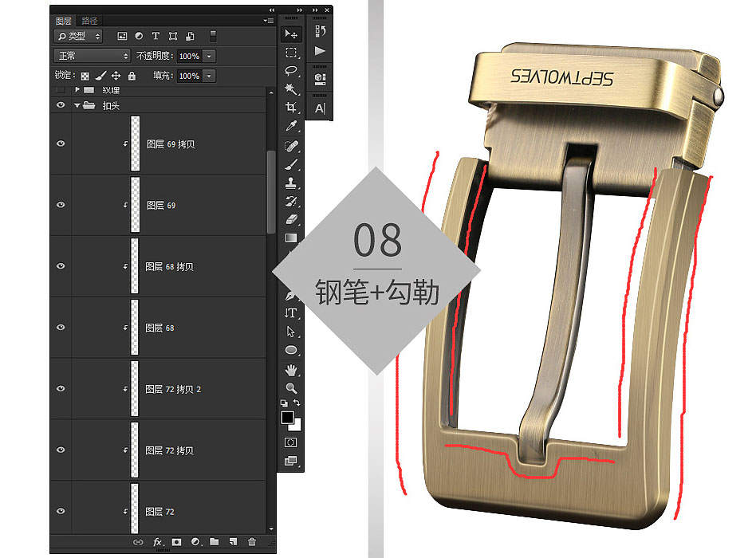Hide layer 图层 69
The width and height of the screenshot is (756, 558).
(x=61, y=205)
